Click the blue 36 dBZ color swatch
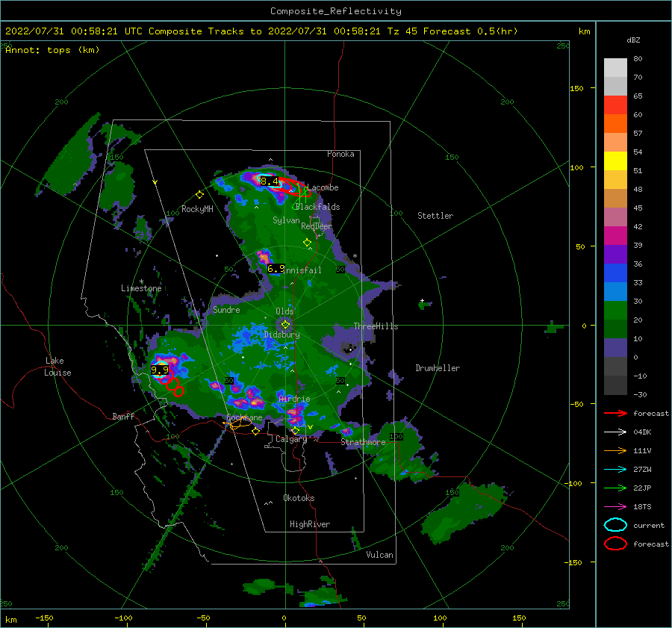This screenshot has width=672, height=628. click(615, 273)
